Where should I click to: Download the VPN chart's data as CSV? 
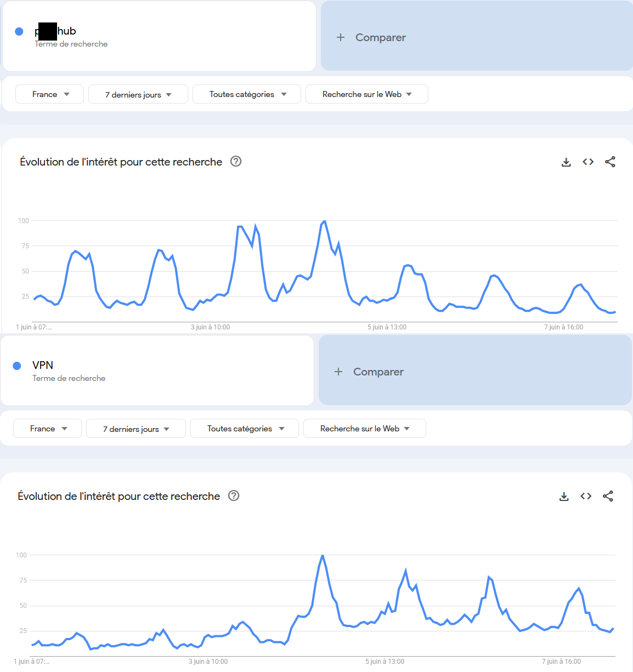564,497
